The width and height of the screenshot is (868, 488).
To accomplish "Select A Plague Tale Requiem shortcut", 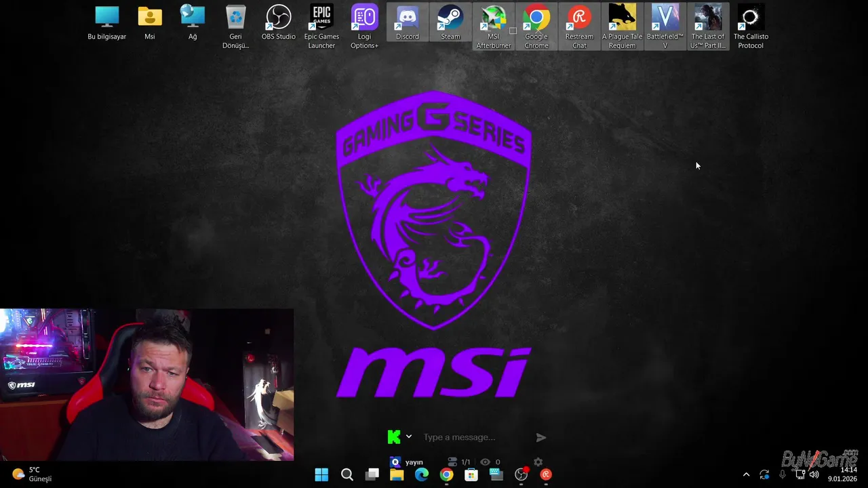I will [x=622, y=27].
